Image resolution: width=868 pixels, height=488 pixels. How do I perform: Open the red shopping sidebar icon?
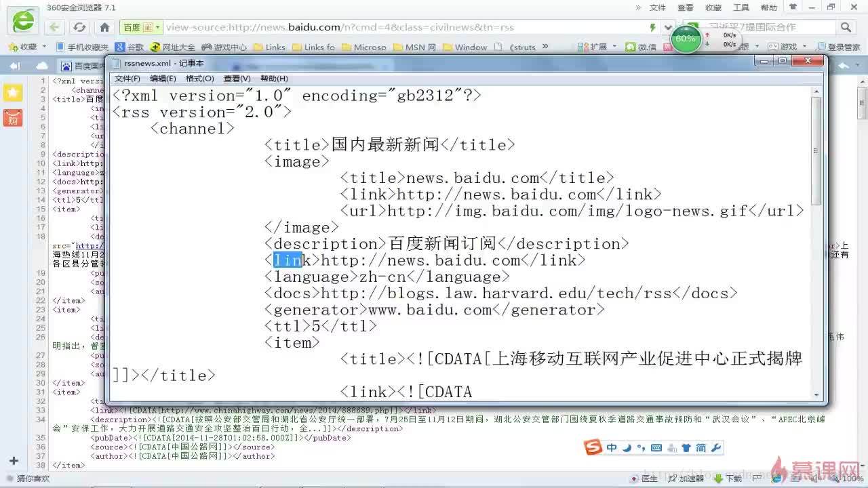tap(13, 117)
